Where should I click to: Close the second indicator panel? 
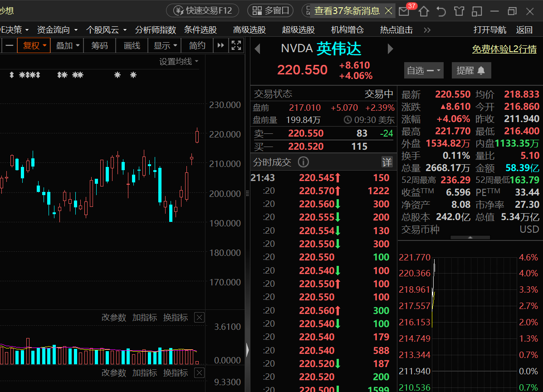200,373
